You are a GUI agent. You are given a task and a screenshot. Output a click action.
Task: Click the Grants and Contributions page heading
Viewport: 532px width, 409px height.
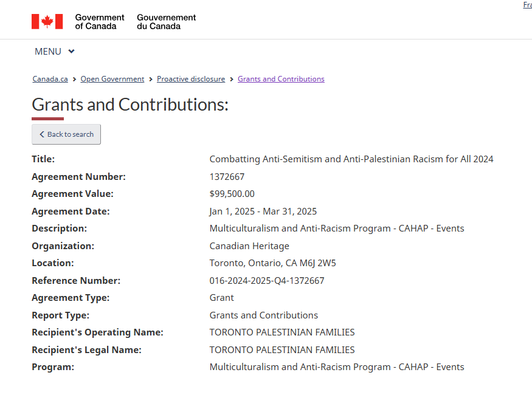130,105
